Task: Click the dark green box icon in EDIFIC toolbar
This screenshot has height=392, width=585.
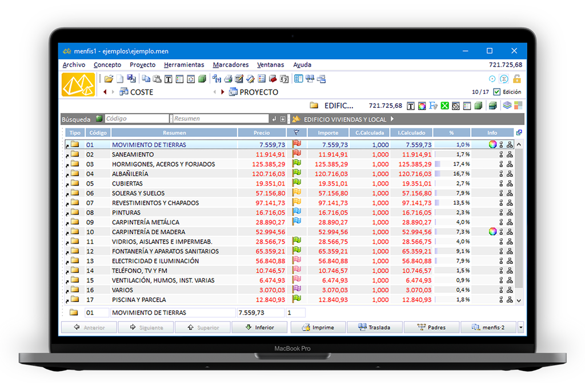Action: click(x=492, y=106)
